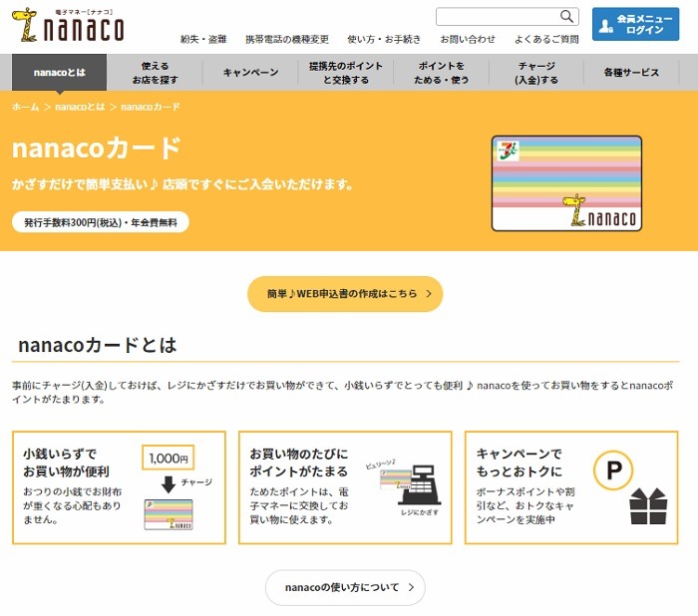Select the キャンペーン navigation tab
Viewport: 698px width, 616px height.
250,73
